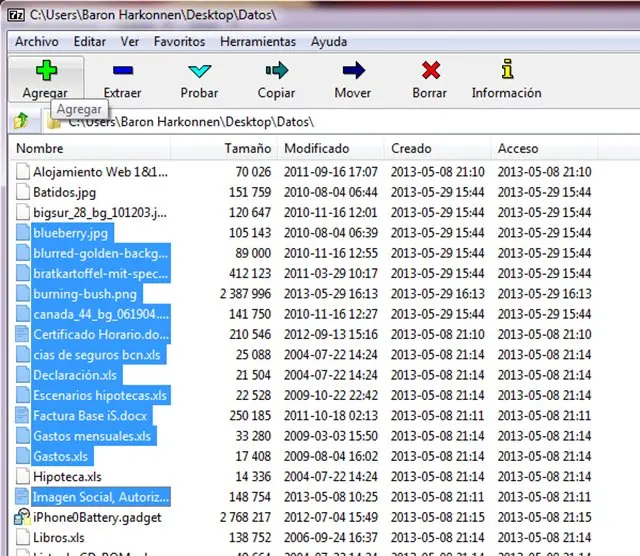Click the green plus Agregar icon
The width and height of the screenshot is (640, 556).
point(45,71)
